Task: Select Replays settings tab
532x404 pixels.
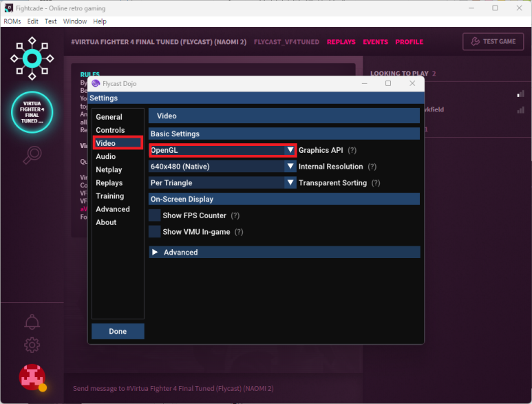Action: click(109, 183)
